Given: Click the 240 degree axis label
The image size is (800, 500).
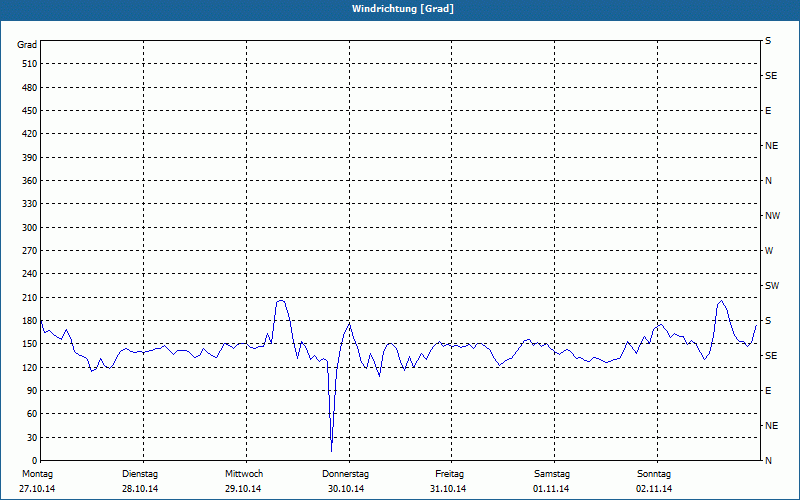Looking at the screenshot, I should point(30,273).
